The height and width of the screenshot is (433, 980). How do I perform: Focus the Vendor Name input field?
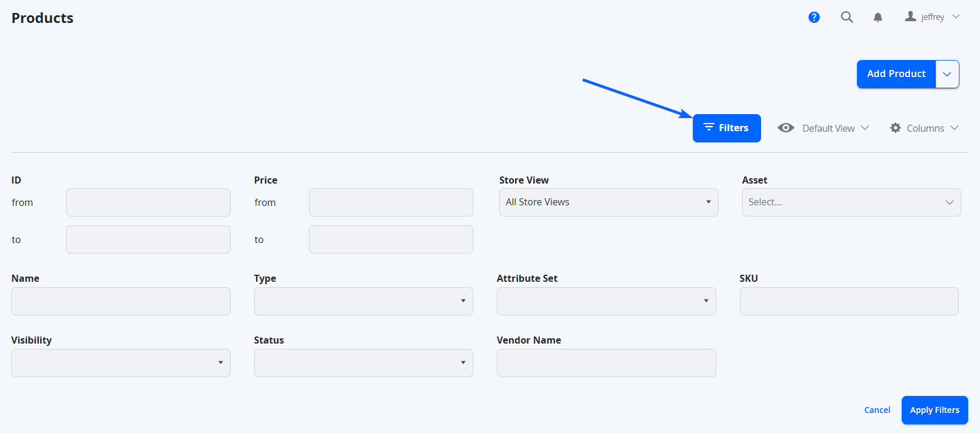(x=606, y=363)
